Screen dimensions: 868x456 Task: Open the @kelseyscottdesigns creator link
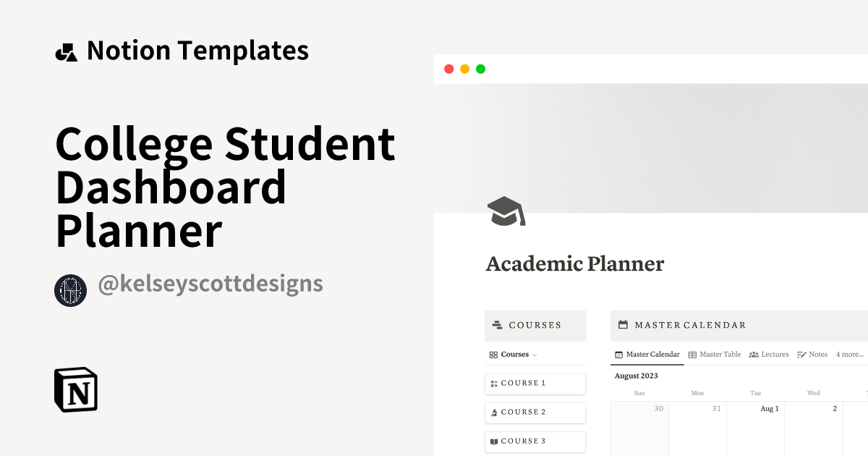(x=212, y=285)
